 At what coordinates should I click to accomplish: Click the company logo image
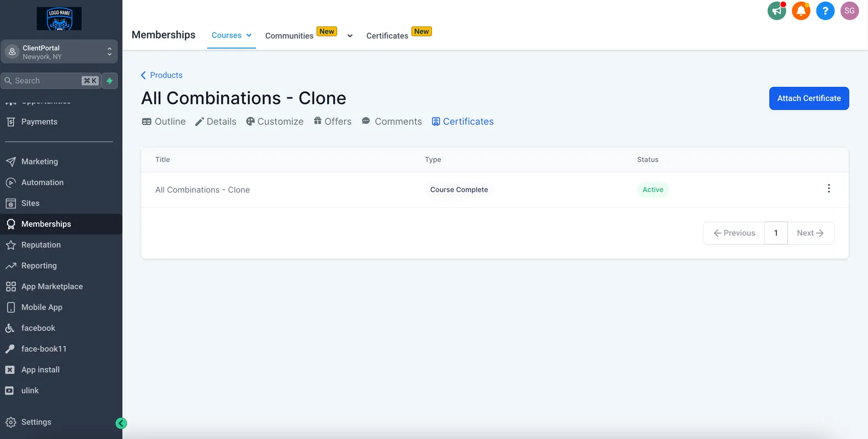(59, 18)
